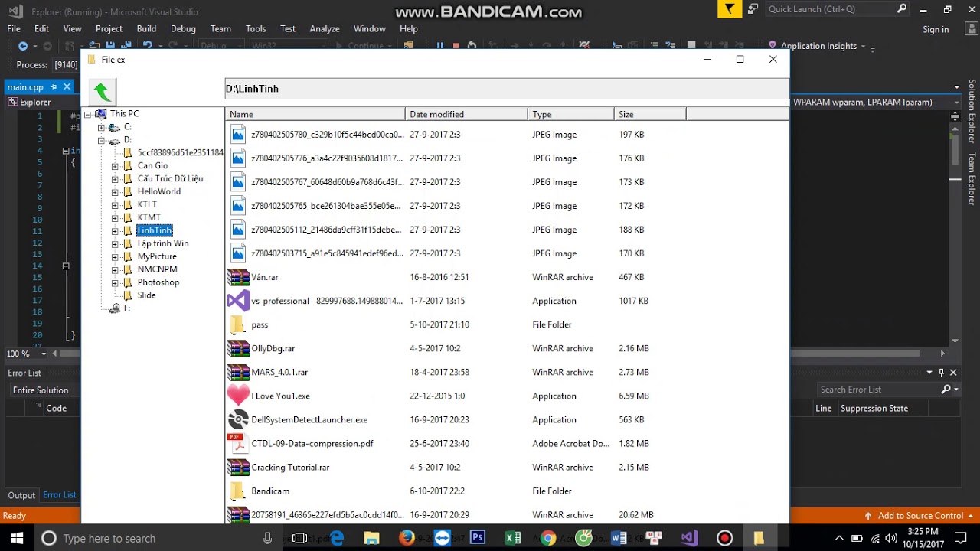Select the Bandicam folder icon
980x551 pixels.
coord(237,491)
